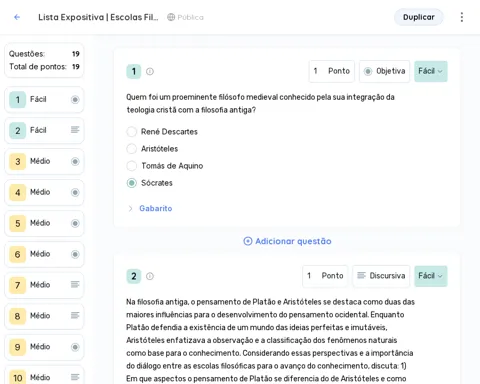Click the discursive lines icon on sidebar item 2

75,130
